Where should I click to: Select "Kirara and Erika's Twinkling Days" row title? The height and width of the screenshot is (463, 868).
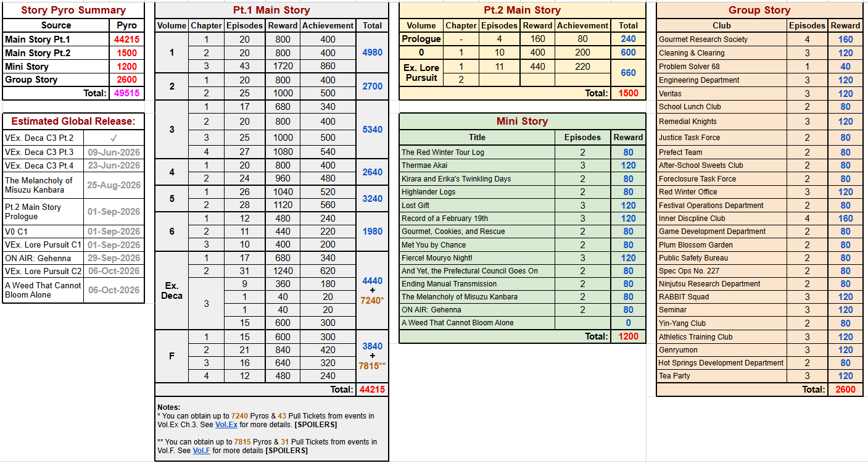(457, 179)
